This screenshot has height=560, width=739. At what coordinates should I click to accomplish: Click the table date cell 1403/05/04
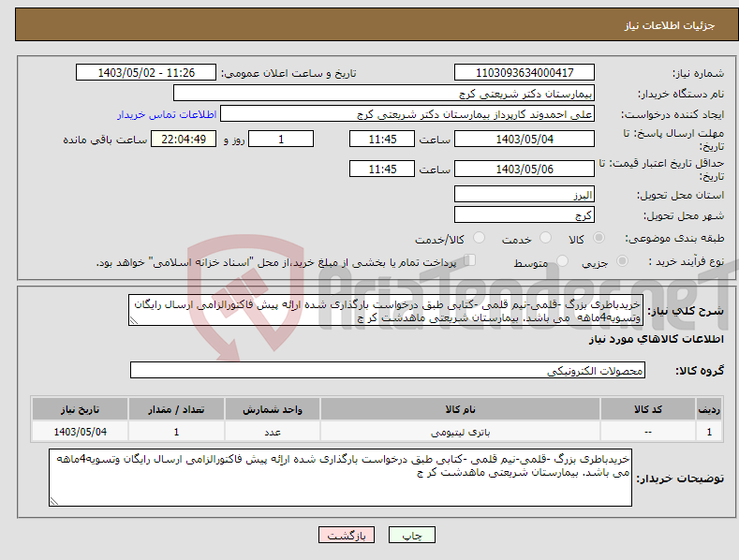pyautogui.click(x=81, y=432)
